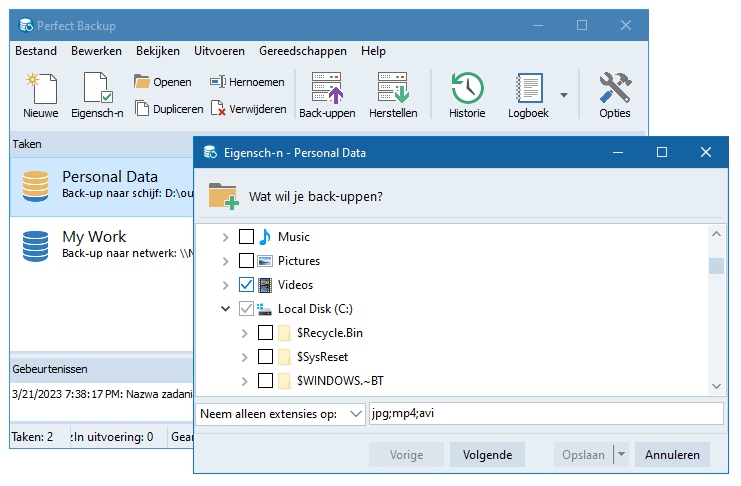This screenshot has width=741, height=486.
Task: Expand the Videos tree node
Action: coord(226,285)
